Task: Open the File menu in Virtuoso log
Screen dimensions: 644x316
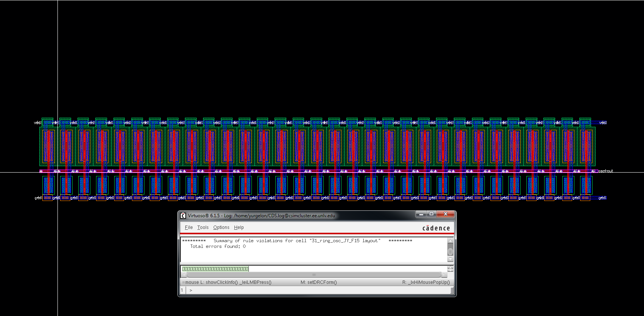Action: click(x=189, y=227)
